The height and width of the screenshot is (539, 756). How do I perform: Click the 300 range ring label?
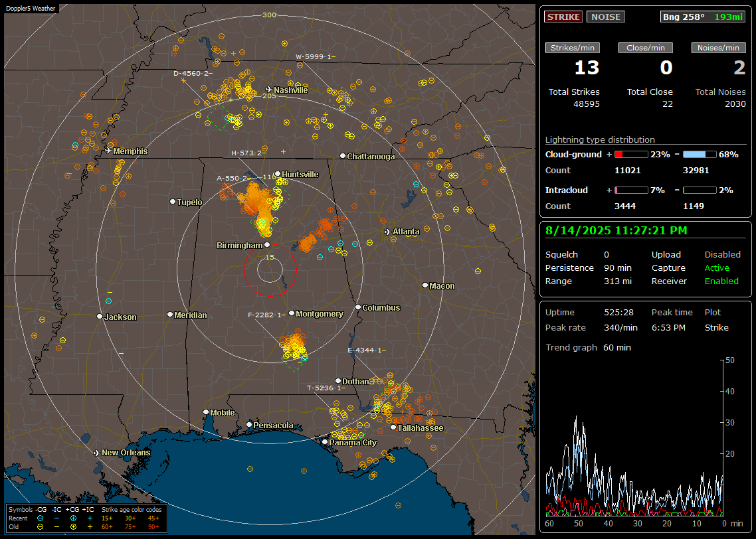click(x=270, y=15)
